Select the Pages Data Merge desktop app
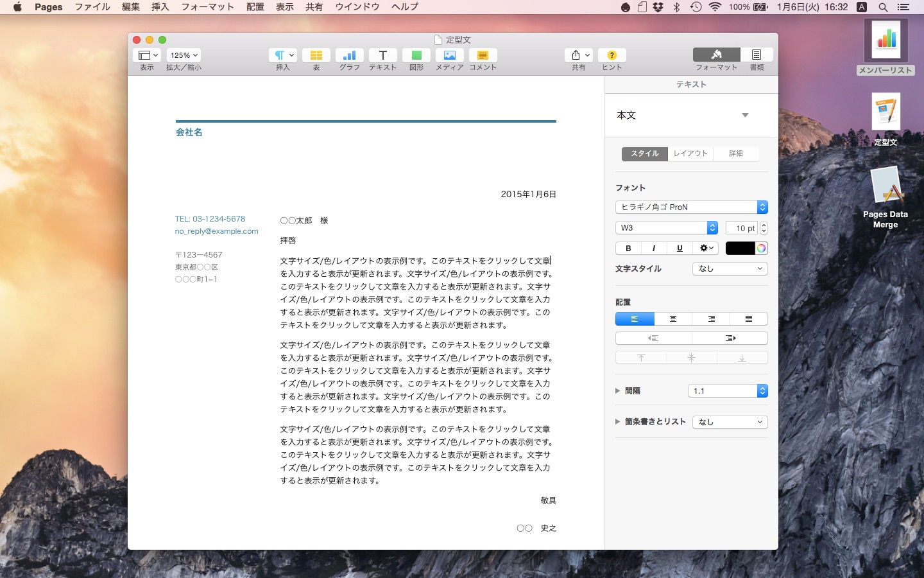Viewport: 924px width, 578px height. click(x=886, y=197)
